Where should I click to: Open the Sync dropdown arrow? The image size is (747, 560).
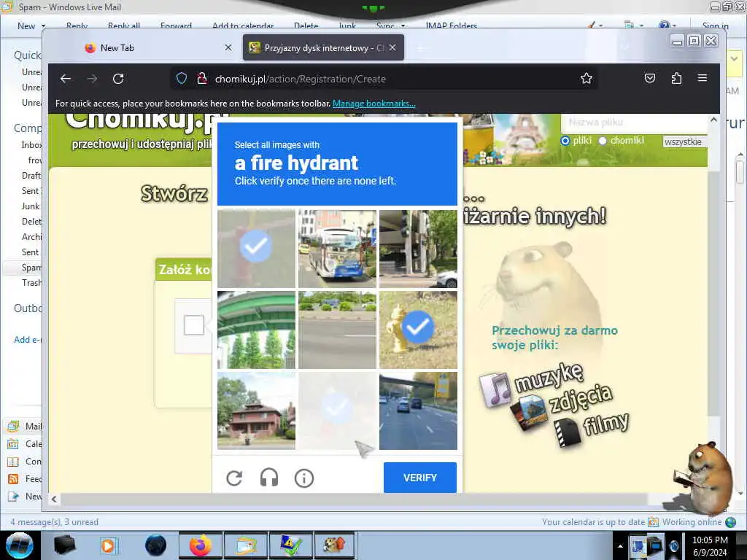click(x=403, y=26)
